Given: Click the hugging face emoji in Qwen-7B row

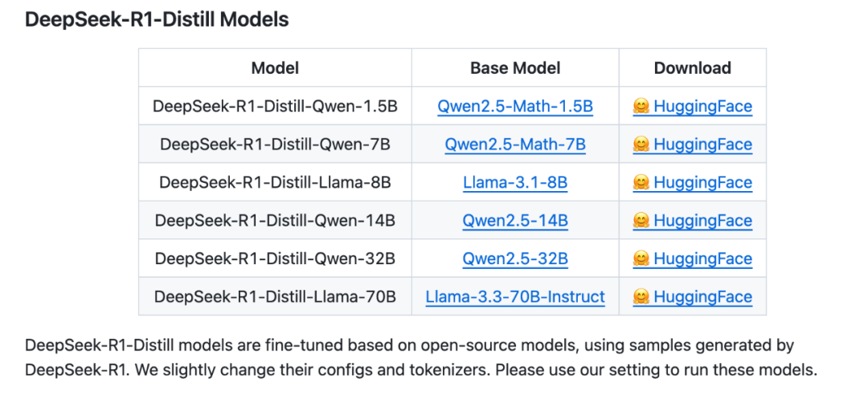Looking at the screenshot, I should [x=641, y=145].
